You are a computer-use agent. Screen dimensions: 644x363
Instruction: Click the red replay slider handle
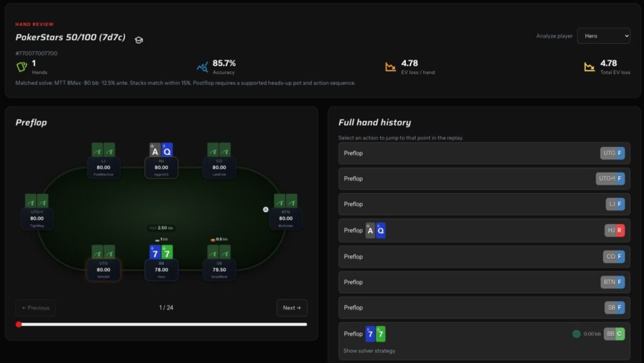click(x=18, y=325)
